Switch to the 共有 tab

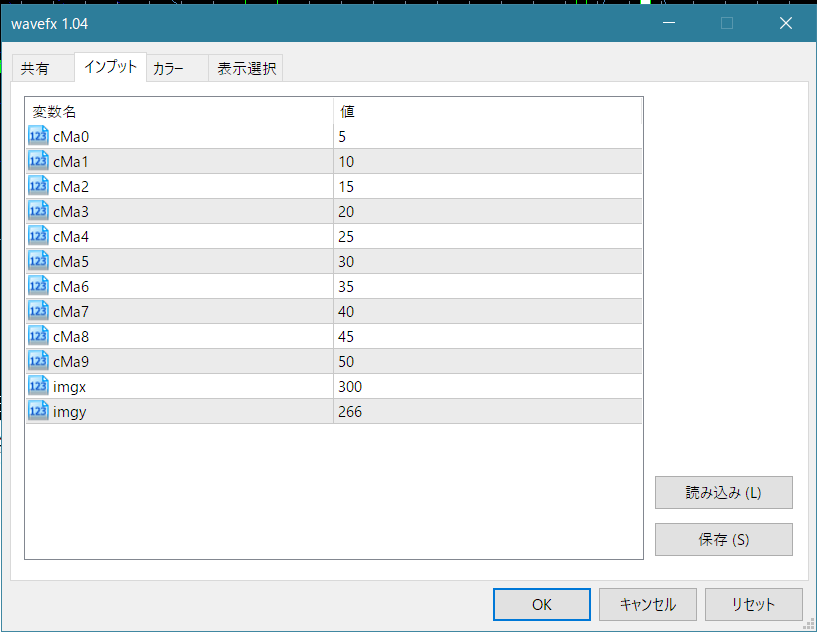click(x=42, y=68)
